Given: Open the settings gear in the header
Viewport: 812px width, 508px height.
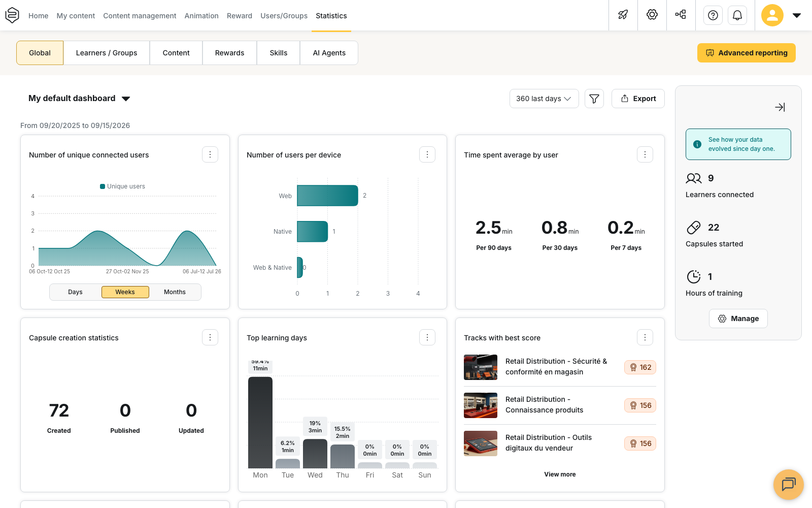Looking at the screenshot, I should [x=652, y=15].
